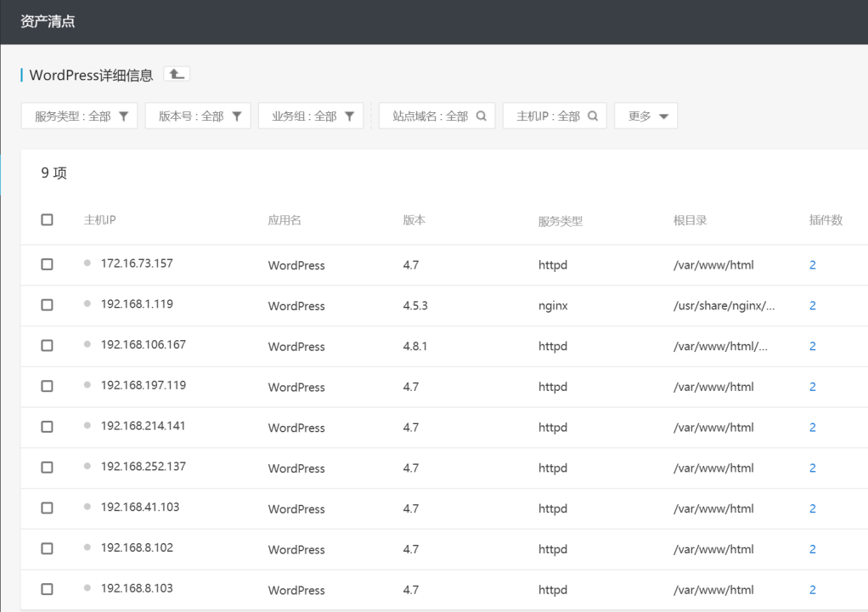The height and width of the screenshot is (612, 868).
Task: Click the status dot for 192.168.214.141
Action: click(87, 425)
